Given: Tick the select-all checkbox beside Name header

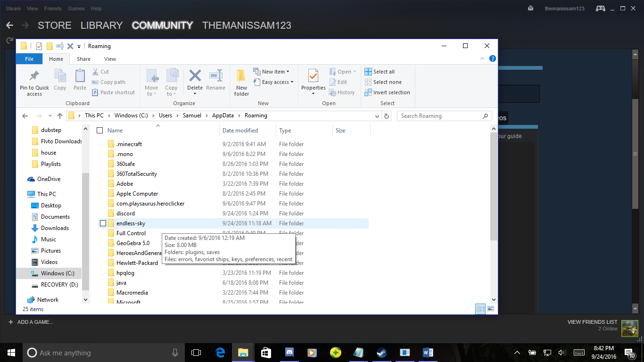Looking at the screenshot, I should (x=99, y=131).
